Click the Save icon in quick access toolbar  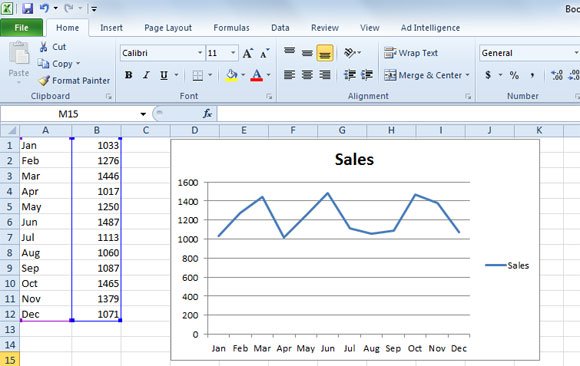point(28,8)
